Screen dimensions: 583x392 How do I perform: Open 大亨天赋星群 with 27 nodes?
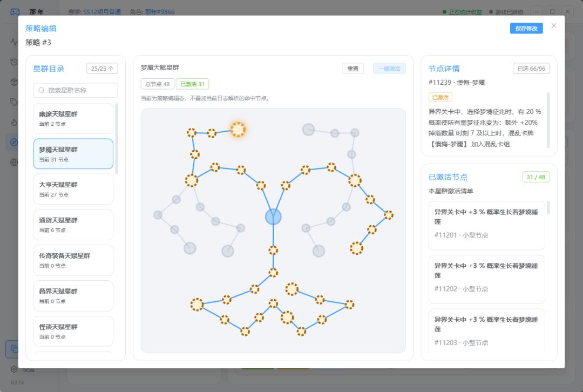[73, 190]
